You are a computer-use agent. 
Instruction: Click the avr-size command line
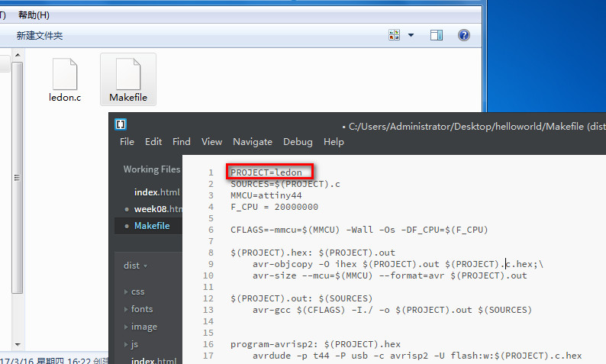click(389, 275)
